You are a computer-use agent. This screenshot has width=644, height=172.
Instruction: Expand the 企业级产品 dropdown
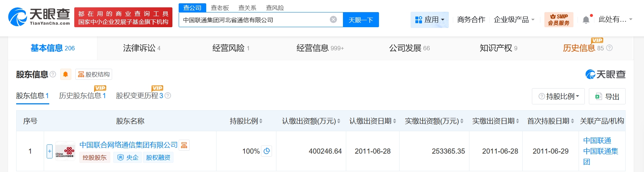pyautogui.click(x=514, y=19)
